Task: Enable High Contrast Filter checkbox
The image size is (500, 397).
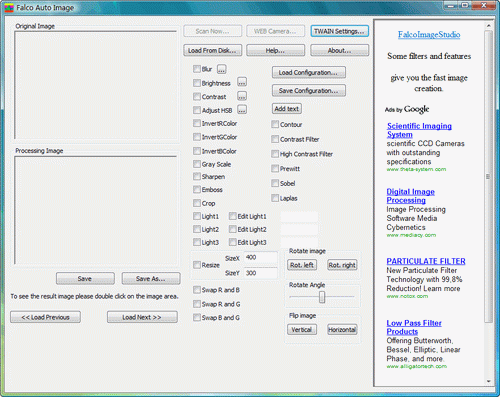Action: [x=275, y=154]
